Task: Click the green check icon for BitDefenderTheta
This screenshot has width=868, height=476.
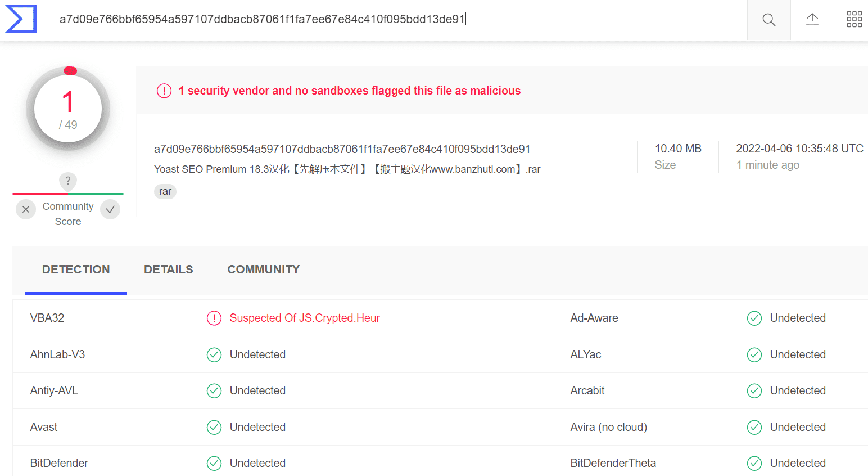Action: pos(754,464)
